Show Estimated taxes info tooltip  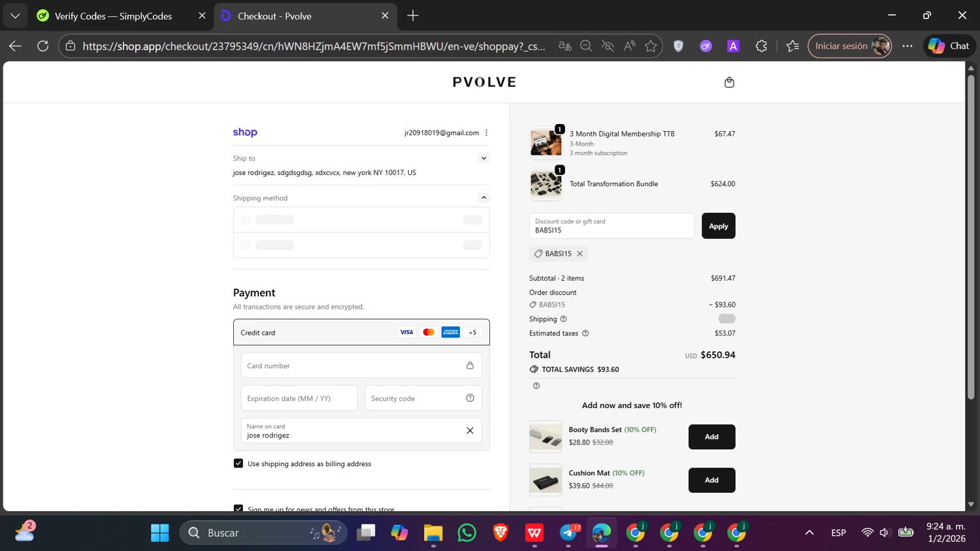pyautogui.click(x=585, y=333)
